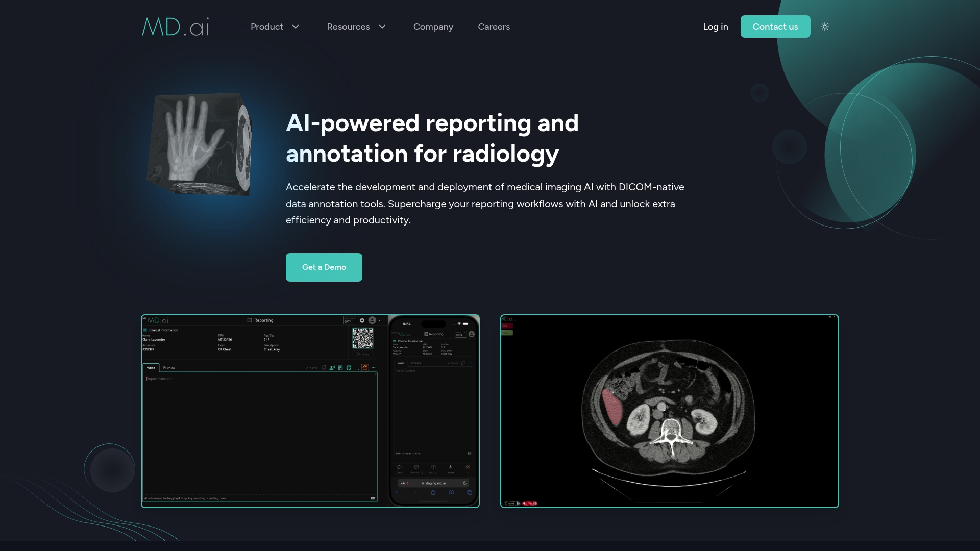The width and height of the screenshot is (980, 551).
Task: Open the reporting settings gear icon
Action: click(x=362, y=320)
